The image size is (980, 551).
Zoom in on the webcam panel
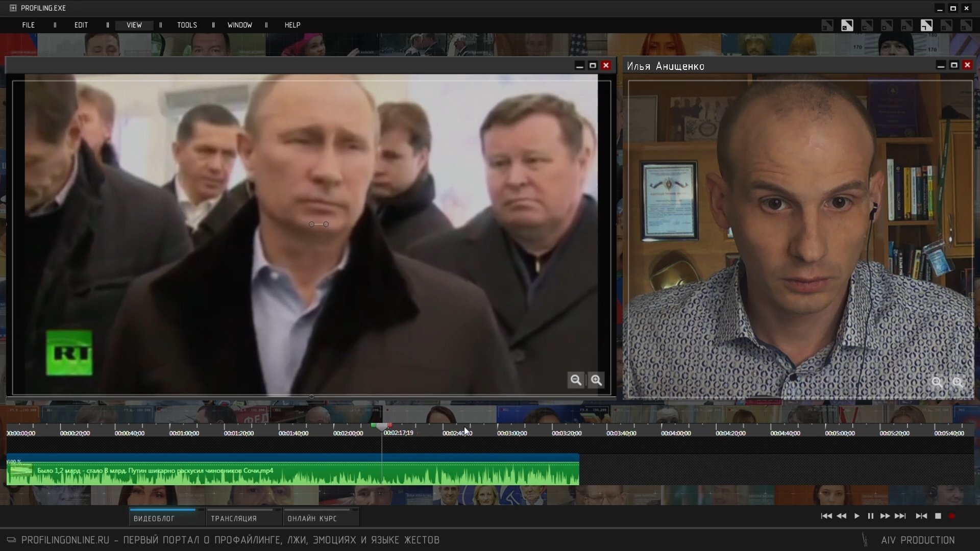pos(958,382)
